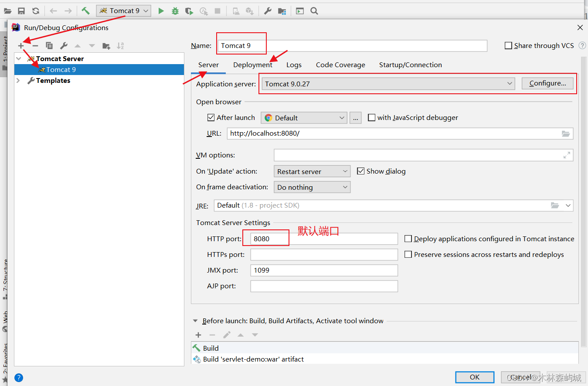Open Tomcat 9 run configuration dropdown

(124, 11)
